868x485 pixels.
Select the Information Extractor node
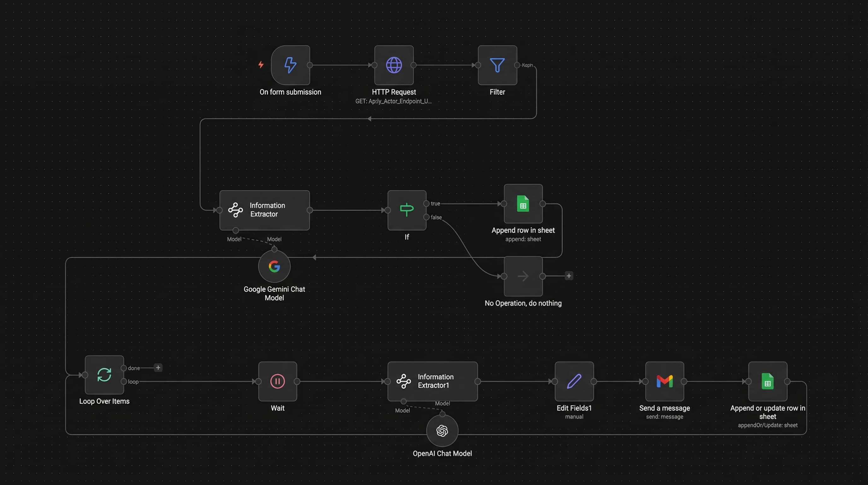click(264, 210)
